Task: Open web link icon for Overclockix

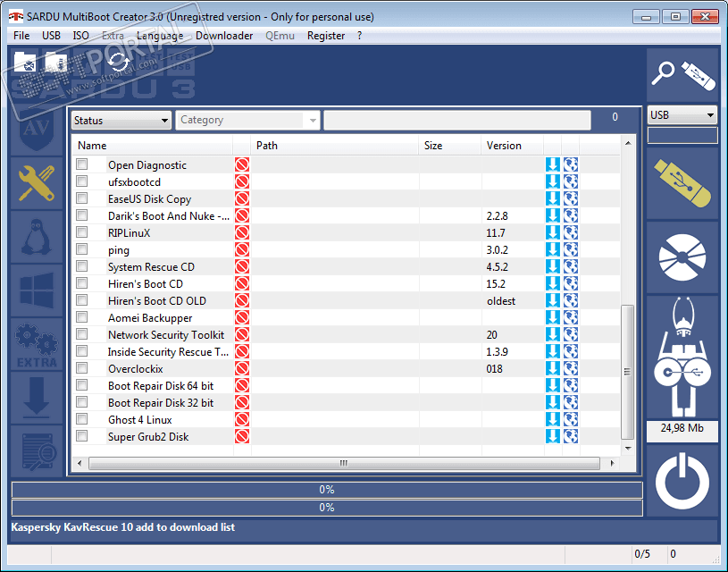Action: coord(571,368)
